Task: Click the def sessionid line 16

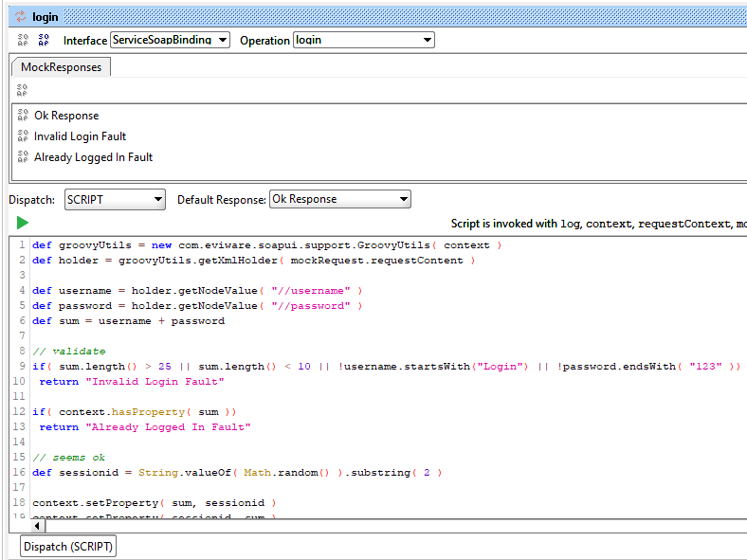Action: (237, 473)
